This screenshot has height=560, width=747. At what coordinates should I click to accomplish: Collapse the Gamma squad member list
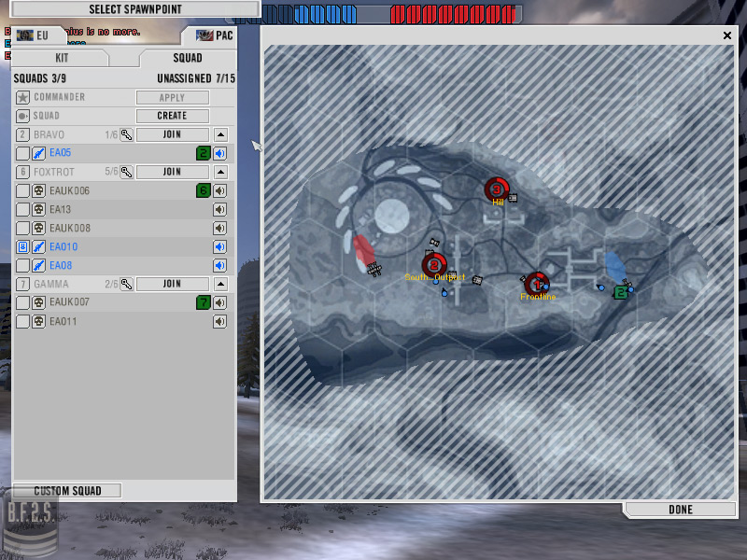(x=220, y=285)
